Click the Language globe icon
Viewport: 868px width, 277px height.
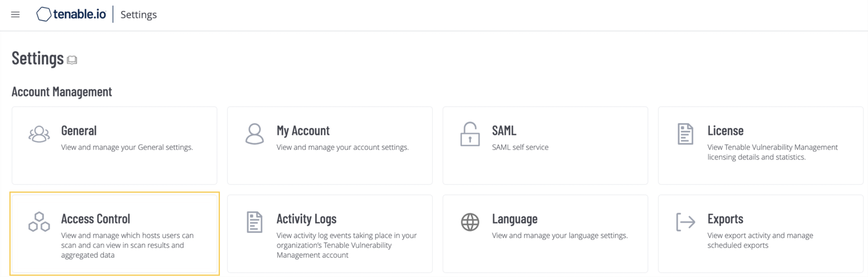coord(470,222)
